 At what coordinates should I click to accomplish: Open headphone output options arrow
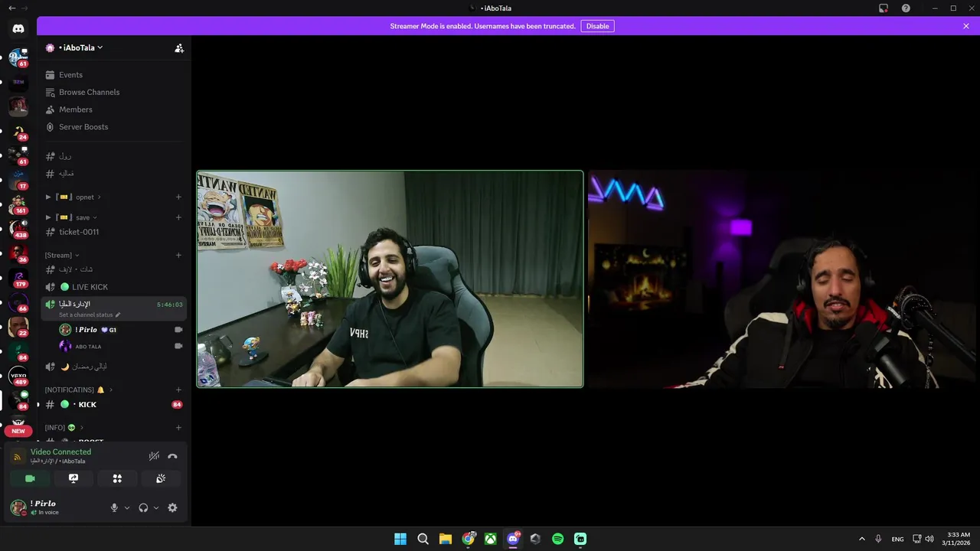click(156, 507)
